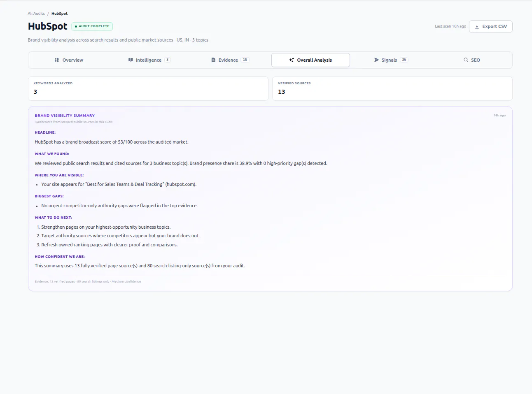
Task: Click the sentence about 13 fully verified sources
Action: click(140, 266)
